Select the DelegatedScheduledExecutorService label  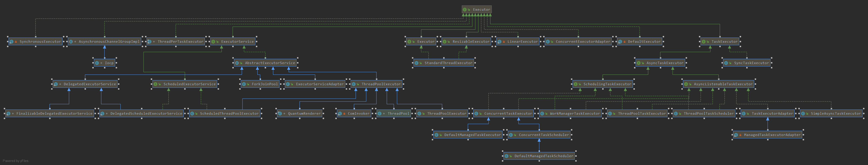146,114
